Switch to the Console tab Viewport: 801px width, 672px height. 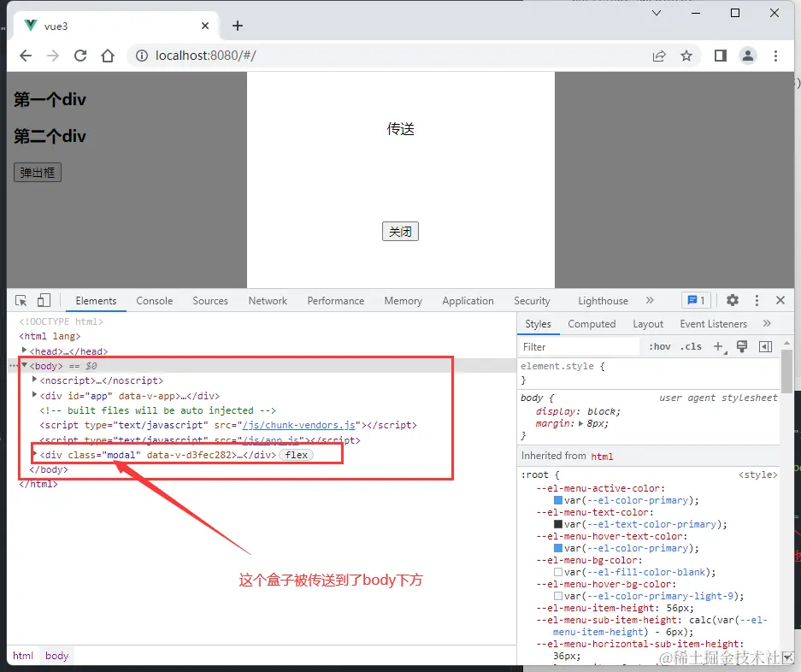tap(154, 300)
